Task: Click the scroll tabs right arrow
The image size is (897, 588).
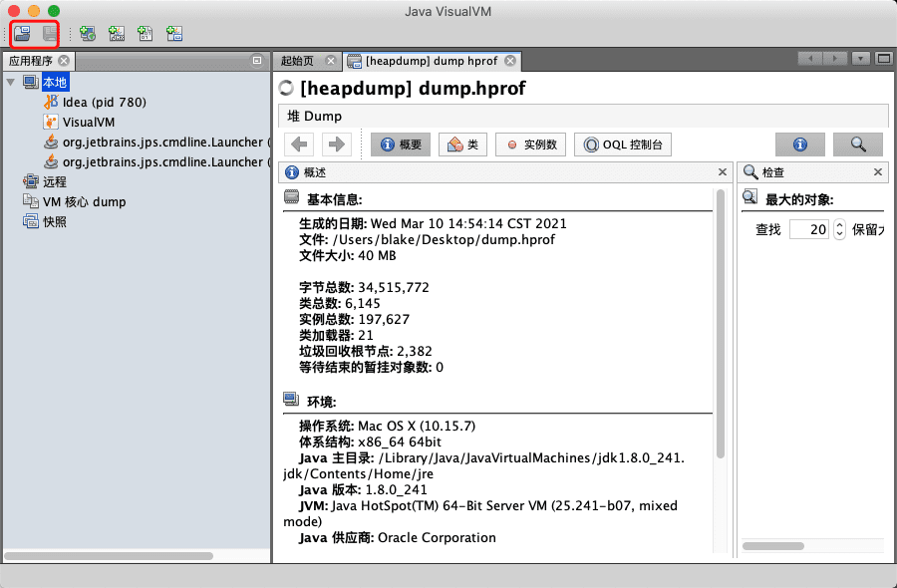Action: (x=835, y=59)
